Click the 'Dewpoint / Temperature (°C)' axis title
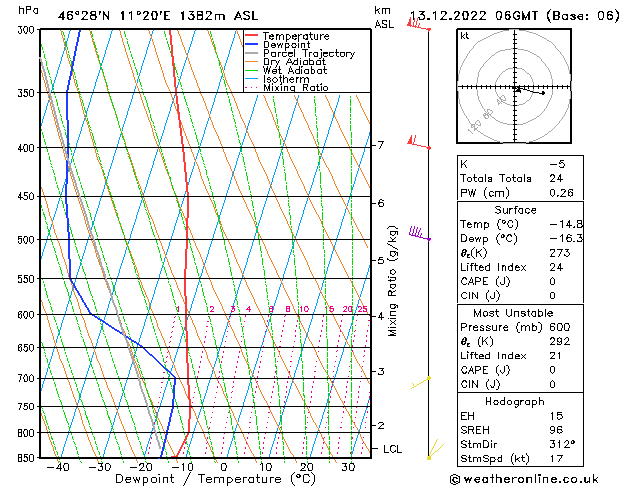Screen dimensions: 629x486 point(215,479)
